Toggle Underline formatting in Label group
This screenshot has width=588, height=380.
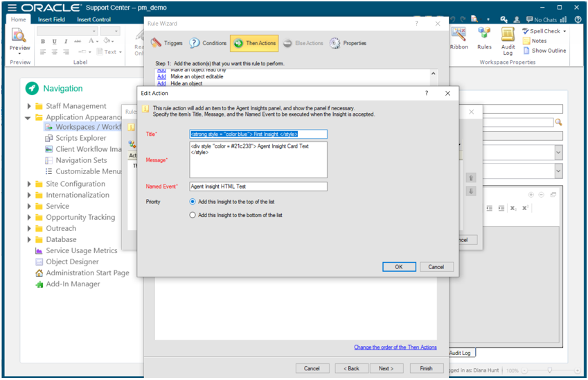click(55, 42)
